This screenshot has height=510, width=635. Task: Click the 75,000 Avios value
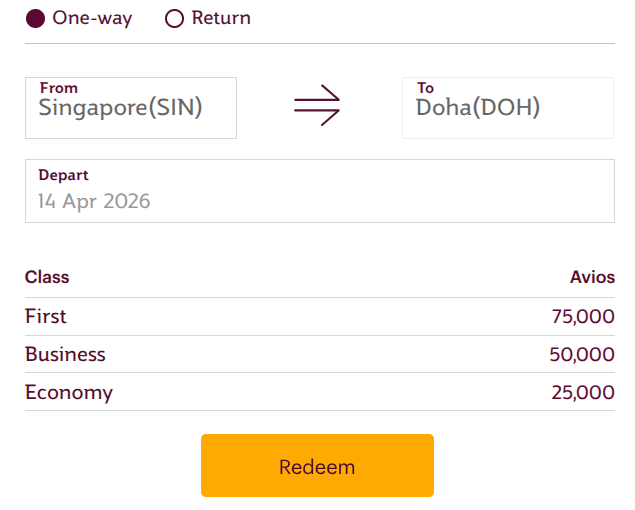582,317
